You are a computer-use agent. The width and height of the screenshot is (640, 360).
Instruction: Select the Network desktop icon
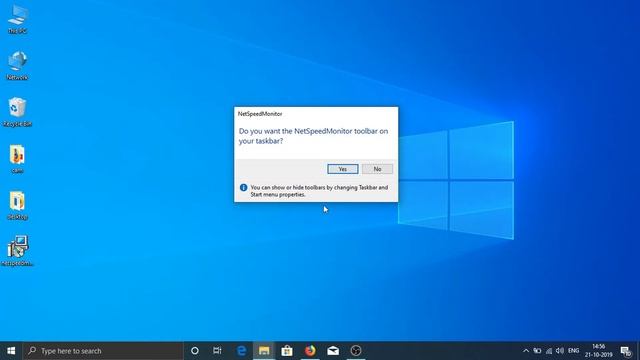tap(17, 65)
